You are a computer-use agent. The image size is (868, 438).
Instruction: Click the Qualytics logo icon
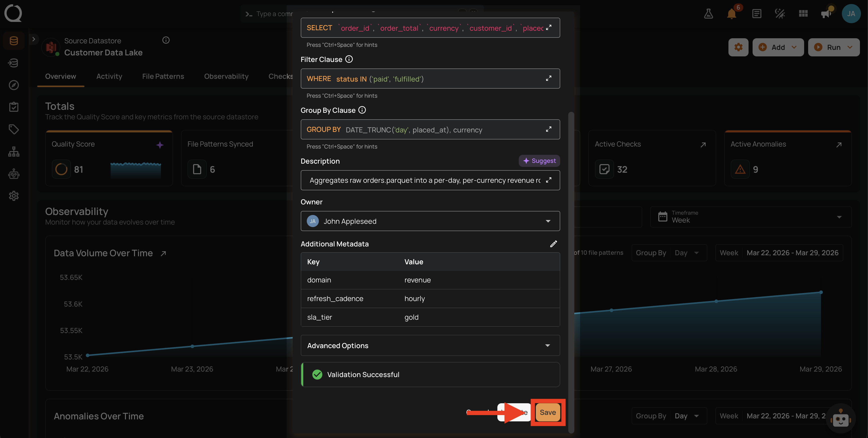[x=13, y=13]
